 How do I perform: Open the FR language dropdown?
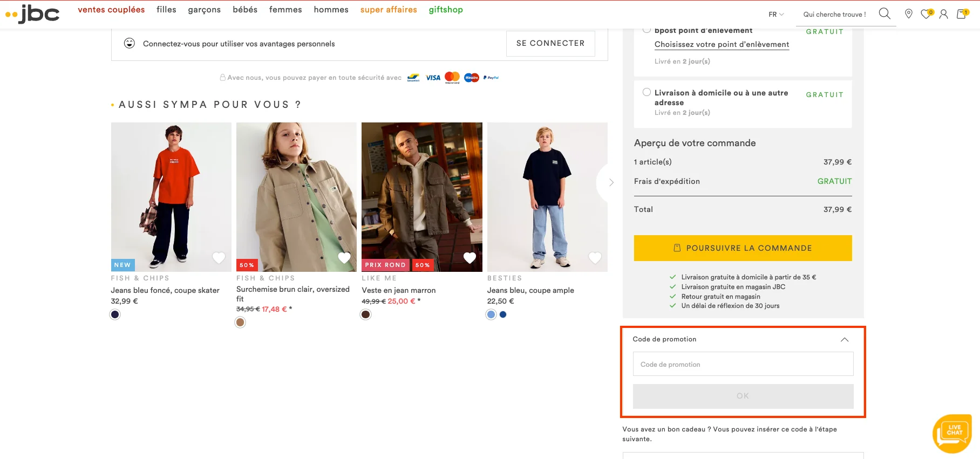pyautogui.click(x=776, y=15)
